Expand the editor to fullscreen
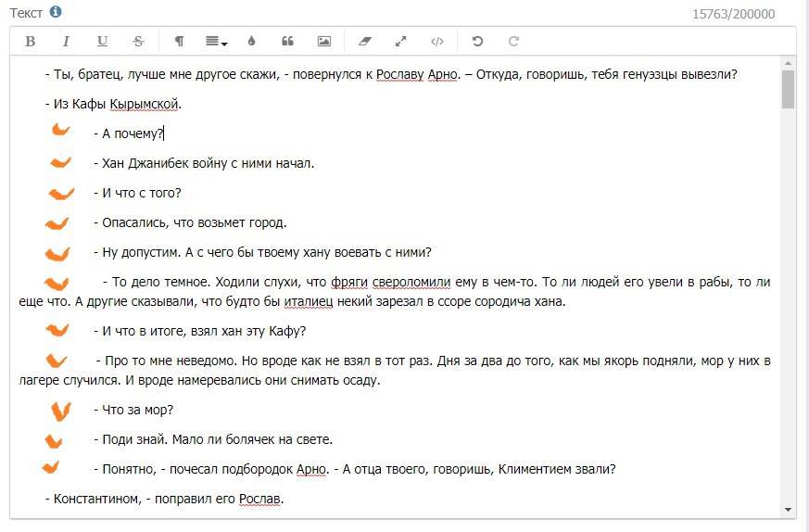 (x=400, y=41)
